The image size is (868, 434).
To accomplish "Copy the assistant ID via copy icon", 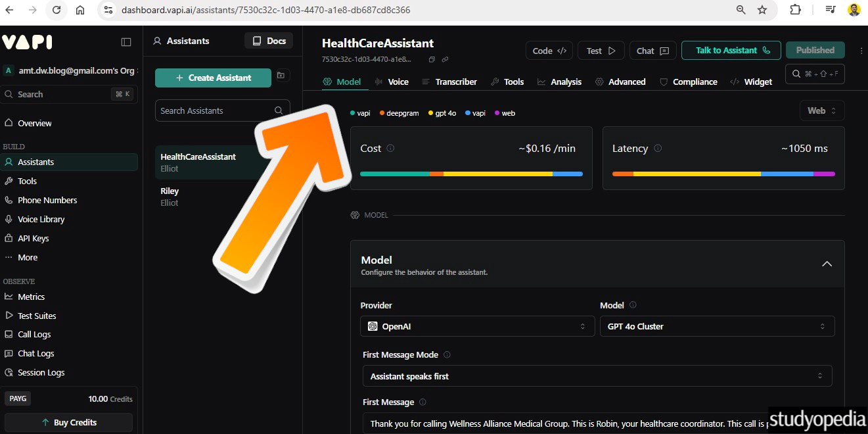I will 432,59.
